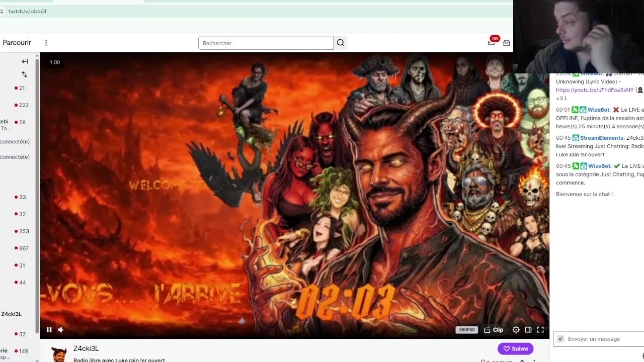Open the player settings gear

(516, 330)
